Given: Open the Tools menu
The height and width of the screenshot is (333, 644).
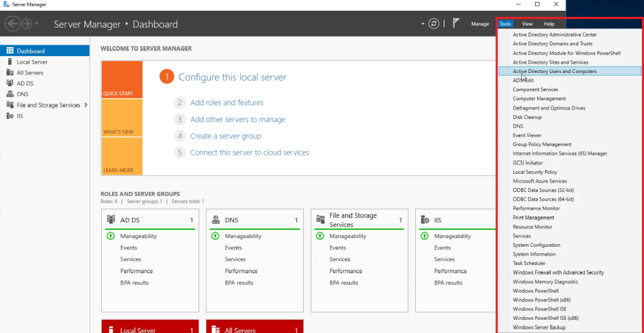Looking at the screenshot, I should [x=505, y=24].
